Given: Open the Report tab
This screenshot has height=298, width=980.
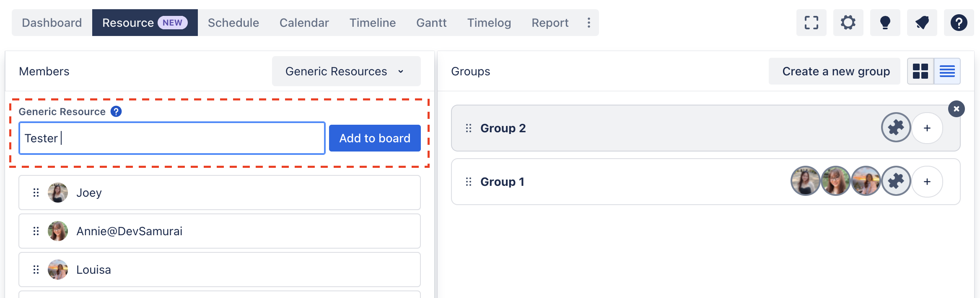Looking at the screenshot, I should [x=550, y=23].
